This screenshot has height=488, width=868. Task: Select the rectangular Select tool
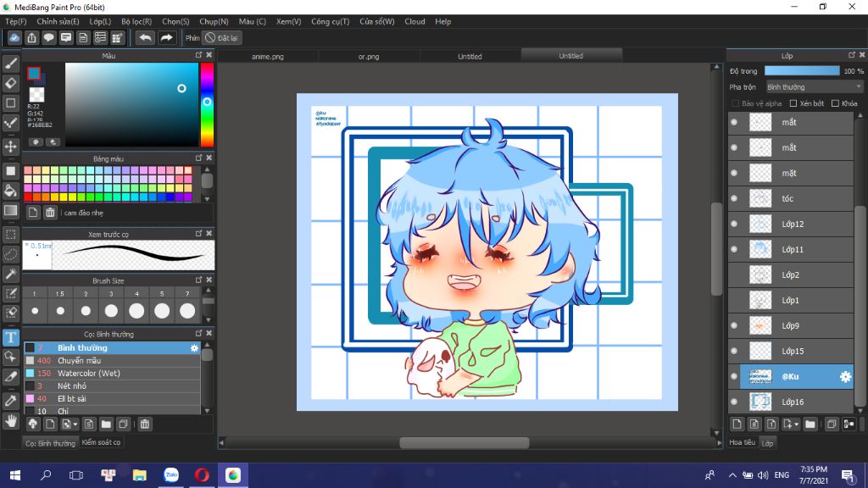(10, 235)
